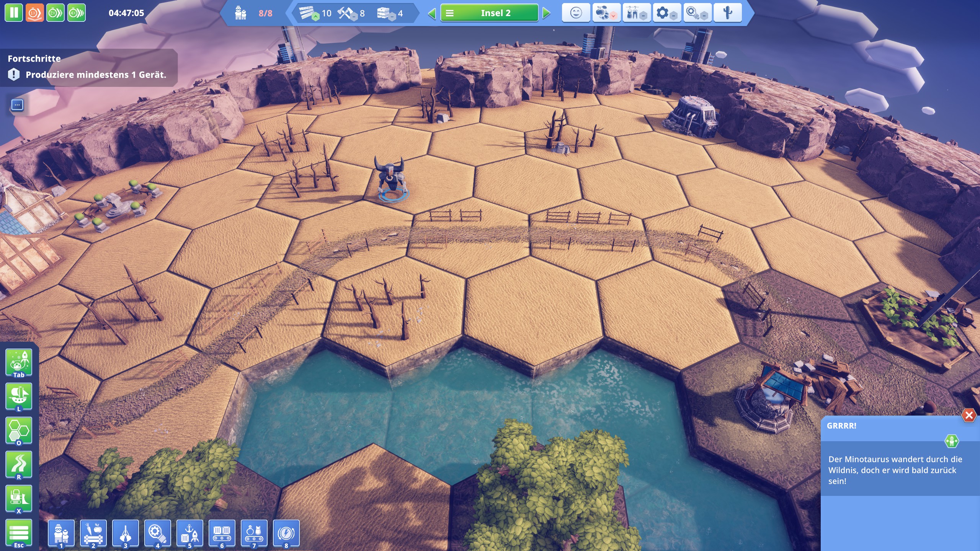
Task: Open the hexagon tiles overlay (O)
Action: click(19, 430)
